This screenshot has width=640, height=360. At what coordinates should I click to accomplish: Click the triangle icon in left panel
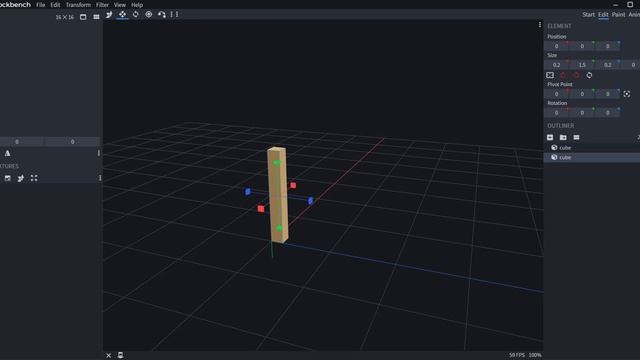pos(7,153)
